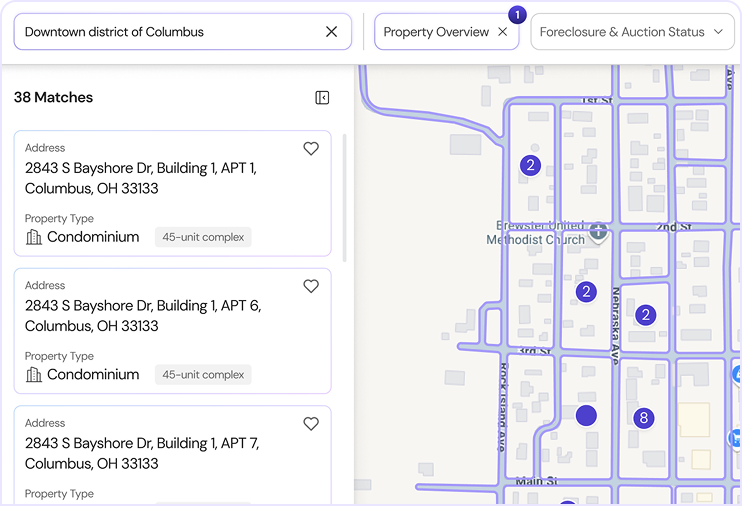Click cluster marker 2 below Methodist Church
The width and height of the screenshot is (742, 506).
click(x=586, y=292)
